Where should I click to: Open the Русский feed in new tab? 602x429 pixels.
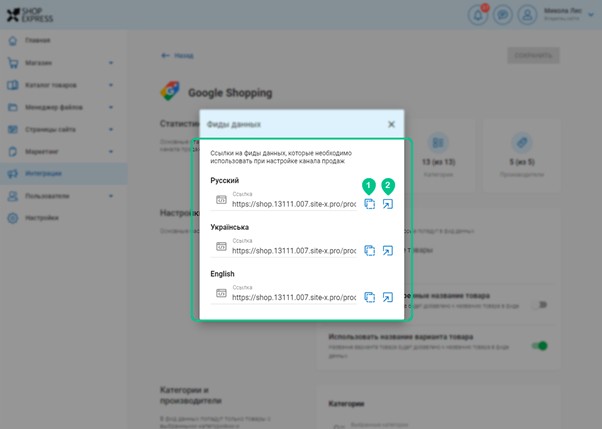click(388, 204)
